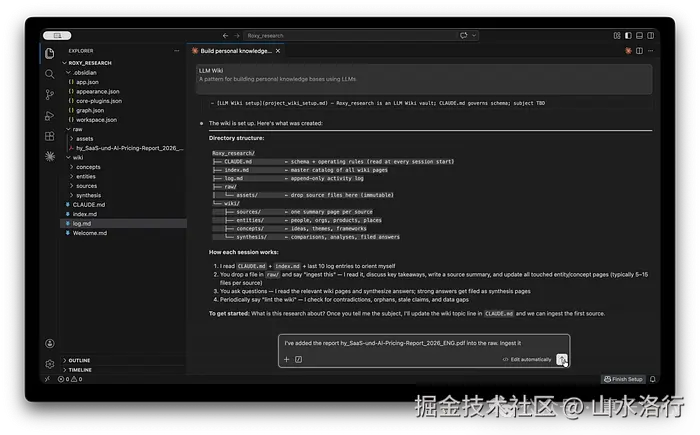Open the remote window status icon
Image resolution: width=700 pixels, height=435 pixels.
point(47,379)
